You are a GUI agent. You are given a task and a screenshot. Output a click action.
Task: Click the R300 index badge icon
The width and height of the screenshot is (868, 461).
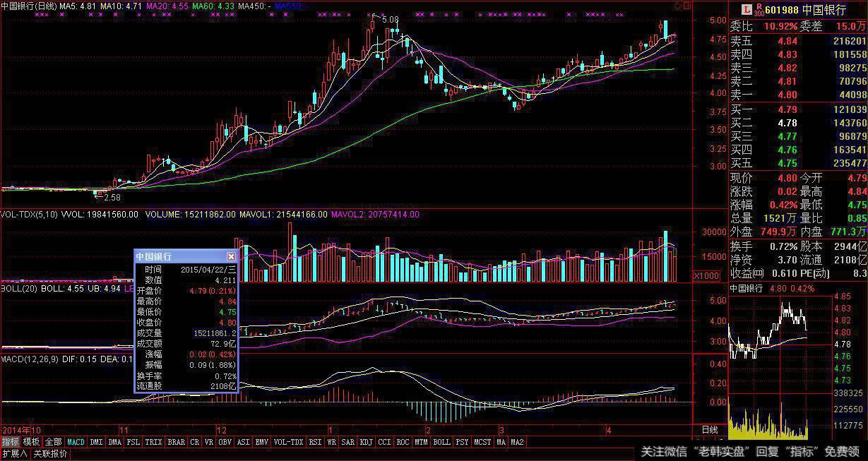click(x=759, y=9)
